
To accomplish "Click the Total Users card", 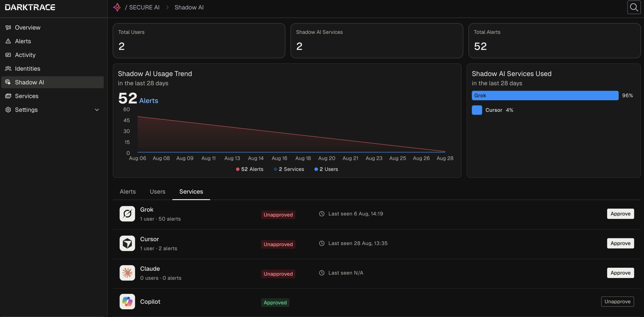I will point(199,41).
